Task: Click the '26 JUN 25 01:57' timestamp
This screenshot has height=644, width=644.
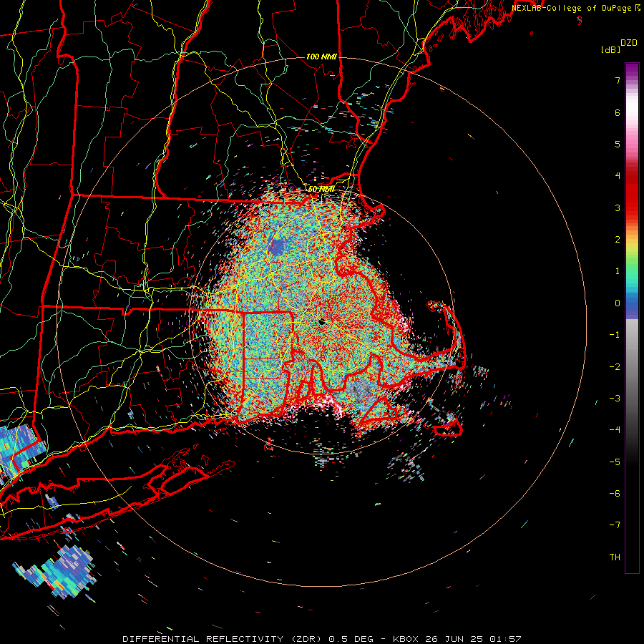Action: click(472, 639)
